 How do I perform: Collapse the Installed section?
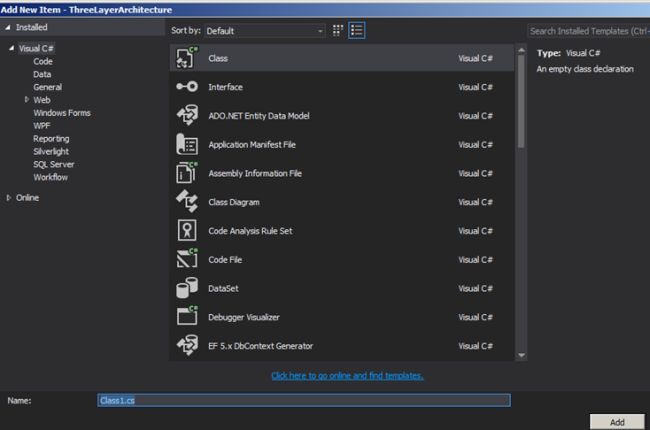[7, 27]
